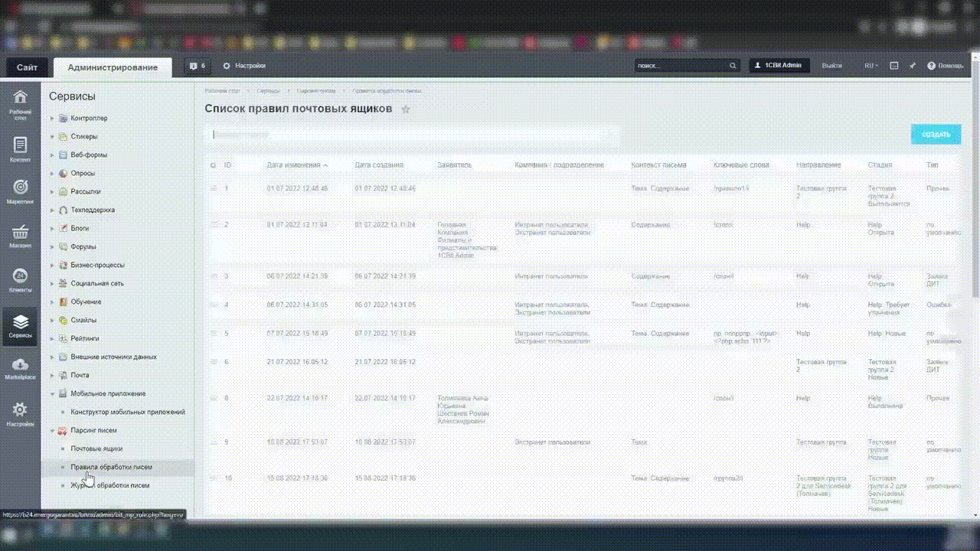This screenshot has width=980, height=551.
Task: Collapse the Парсинг писем node
Action: (x=52, y=431)
